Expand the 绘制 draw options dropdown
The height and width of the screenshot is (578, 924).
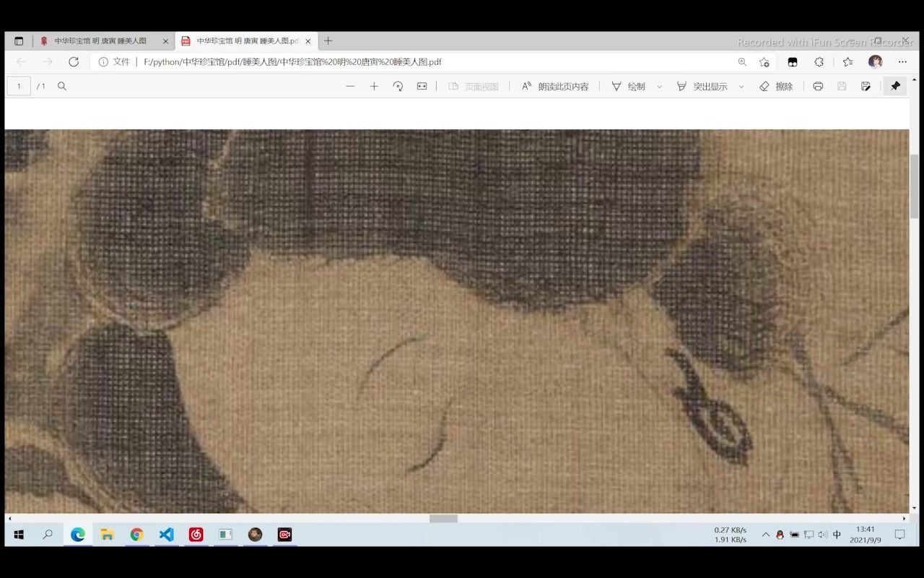659,86
